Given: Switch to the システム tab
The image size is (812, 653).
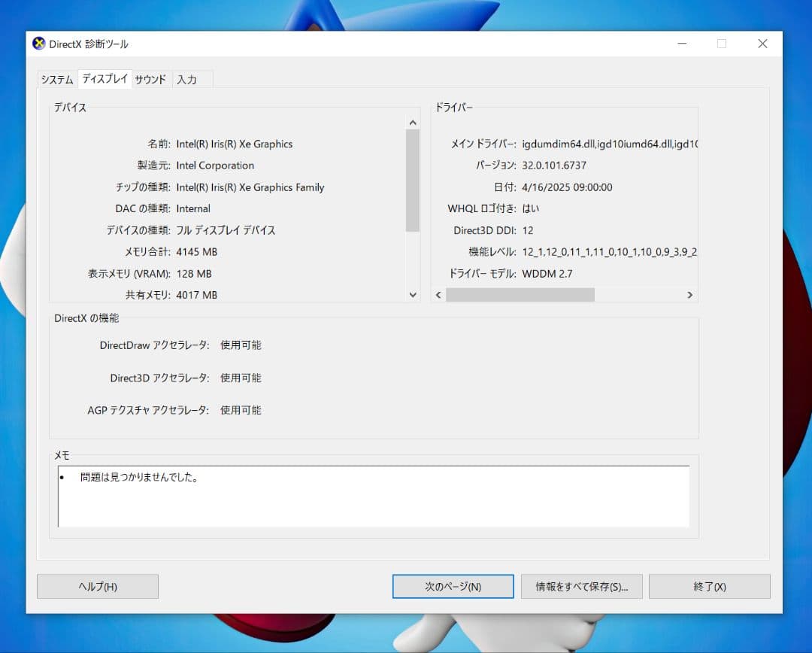Looking at the screenshot, I should click(57, 79).
